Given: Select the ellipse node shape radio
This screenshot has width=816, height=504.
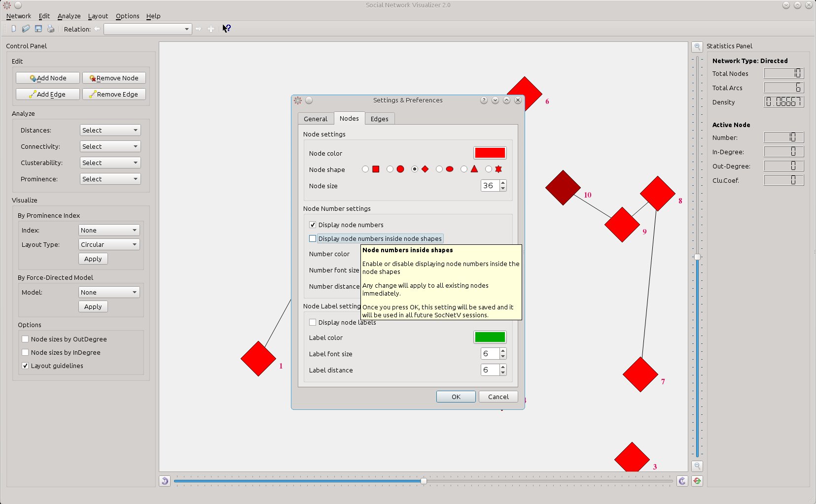Looking at the screenshot, I should 439,169.
